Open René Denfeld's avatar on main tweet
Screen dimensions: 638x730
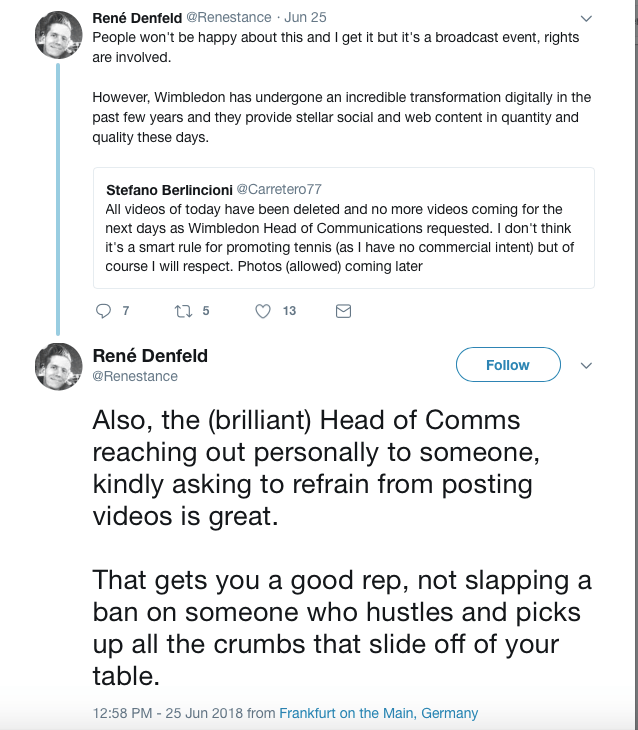58,365
